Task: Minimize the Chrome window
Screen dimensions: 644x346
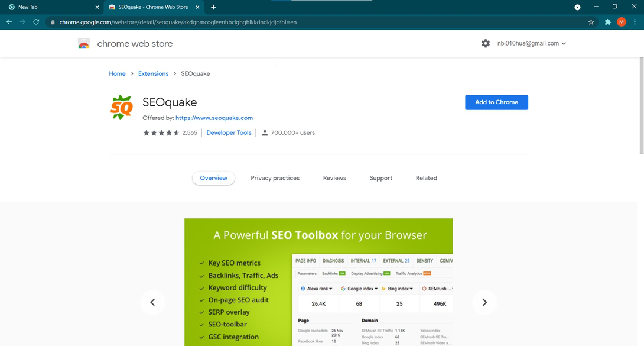Action: pos(596,7)
